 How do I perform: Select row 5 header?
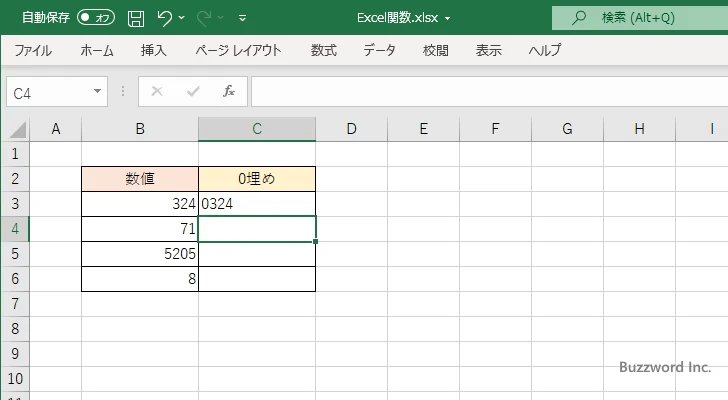pos(15,254)
